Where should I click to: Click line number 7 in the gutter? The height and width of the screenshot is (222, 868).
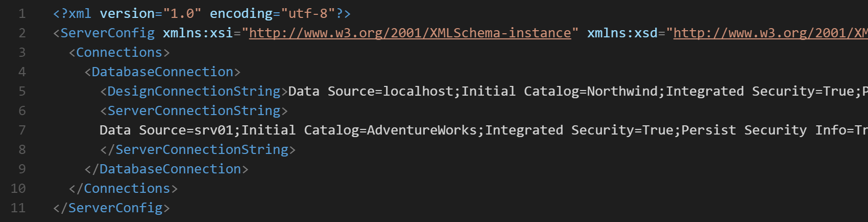click(x=22, y=130)
